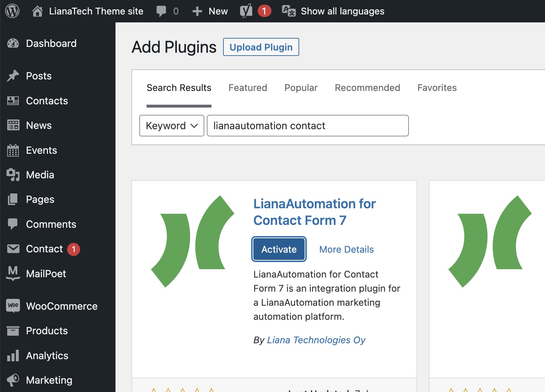Open the Yoast SEO notification icon
545x392 pixels.
click(246, 11)
